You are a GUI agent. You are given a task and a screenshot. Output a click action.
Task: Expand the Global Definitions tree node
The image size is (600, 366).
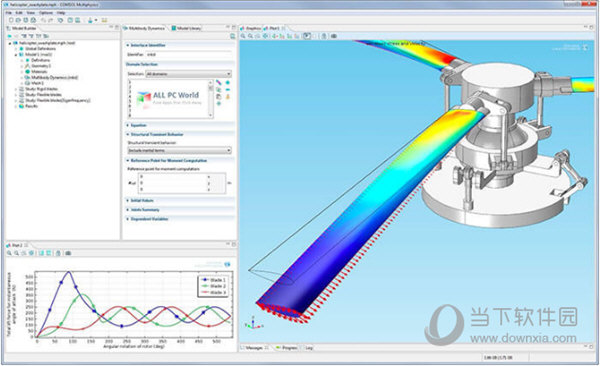point(16,49)
